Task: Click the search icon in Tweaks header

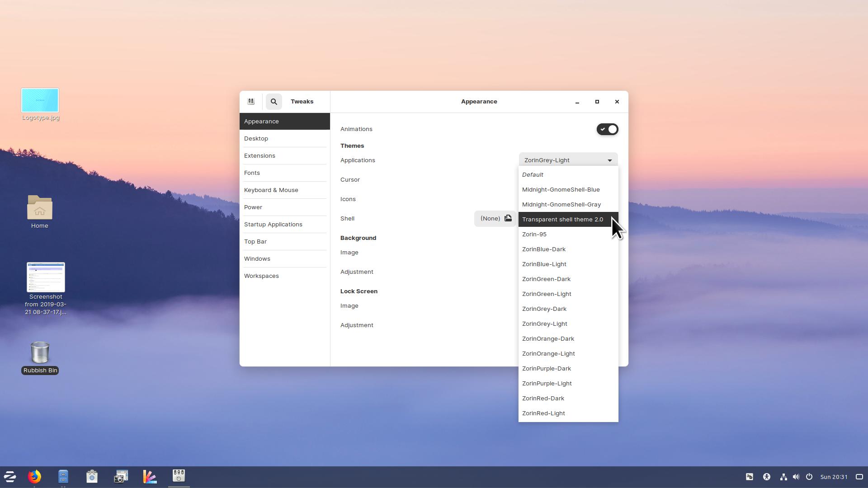Action: pyautogui.click(x=274, y=102)
